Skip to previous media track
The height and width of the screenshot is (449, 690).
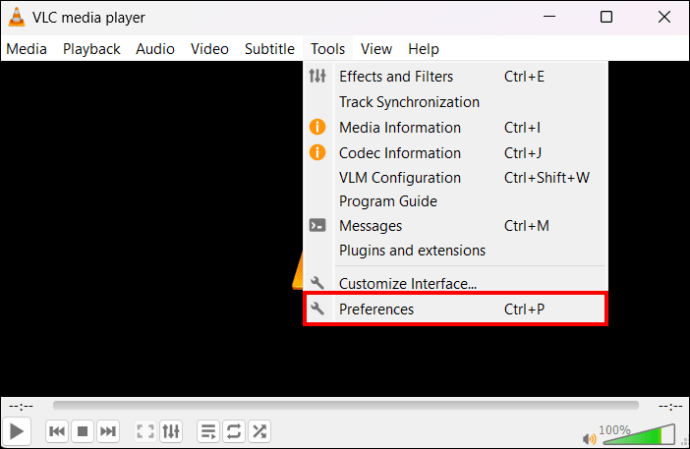(57, 431)
